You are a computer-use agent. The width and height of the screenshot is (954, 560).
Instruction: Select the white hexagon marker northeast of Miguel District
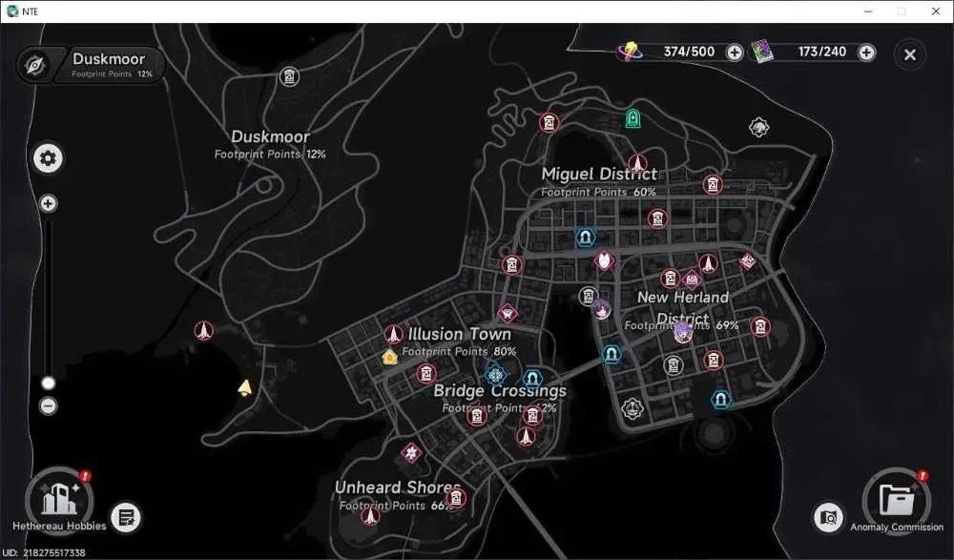click(758, 127)
